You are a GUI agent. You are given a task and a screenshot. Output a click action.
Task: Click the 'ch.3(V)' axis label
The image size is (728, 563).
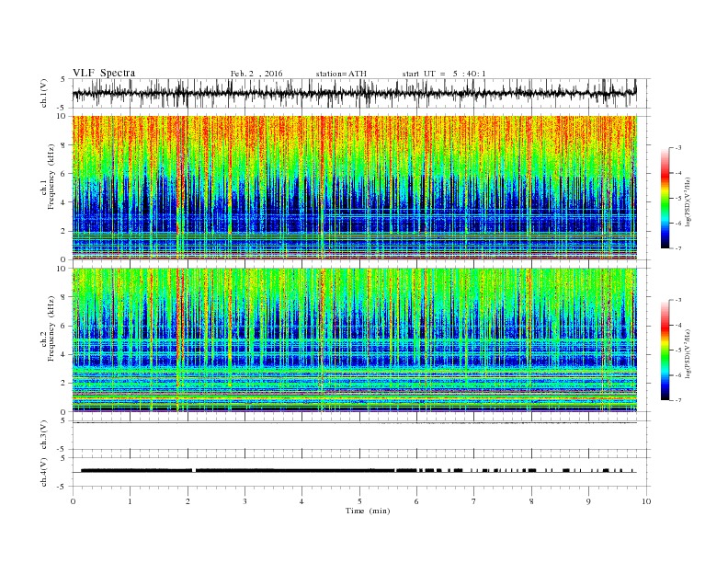click(x=44, y=435)
